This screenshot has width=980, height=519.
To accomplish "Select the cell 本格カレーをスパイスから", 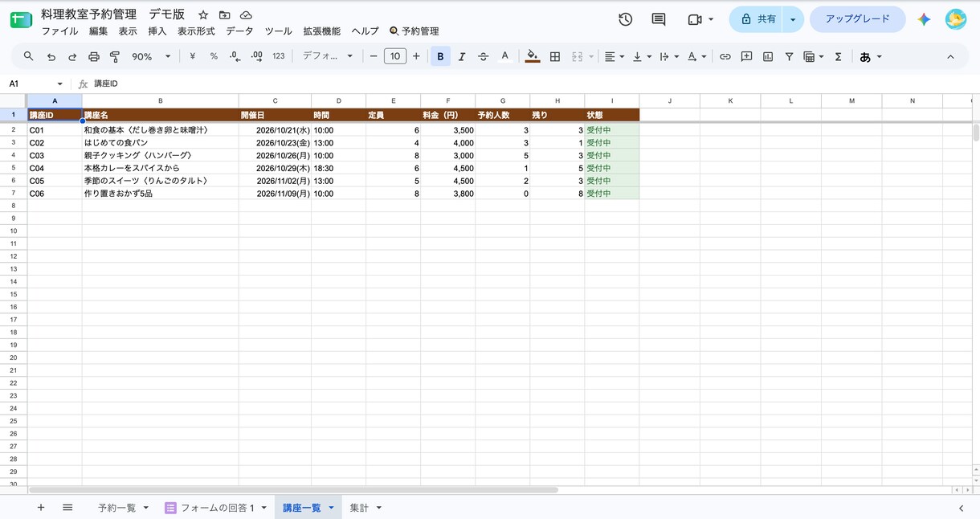I will [160, 168].
